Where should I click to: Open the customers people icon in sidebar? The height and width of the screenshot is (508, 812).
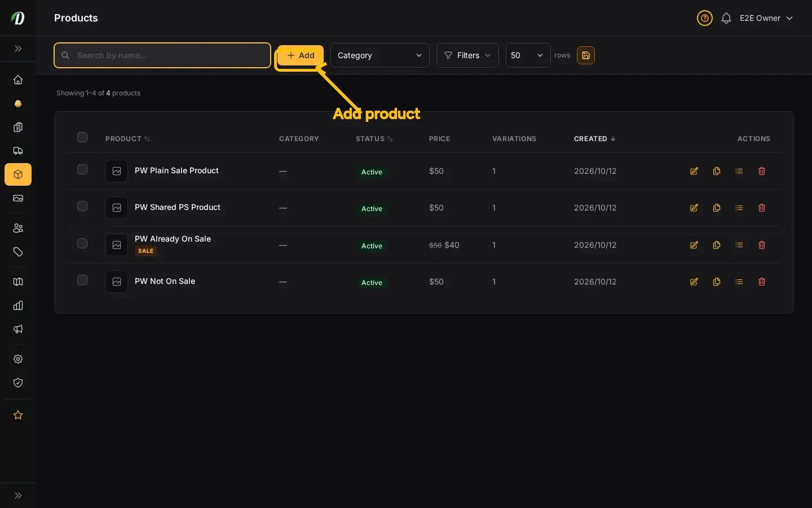pos(18,228)
